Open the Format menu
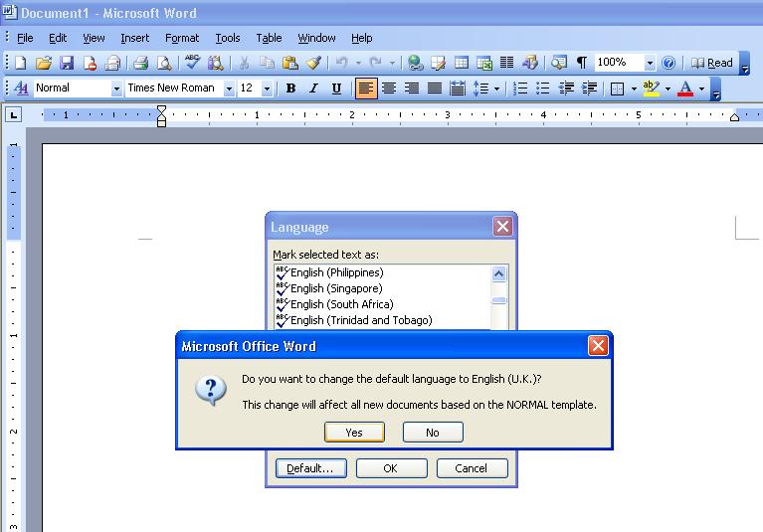This screenshot has height=532, width=763. 182,38
